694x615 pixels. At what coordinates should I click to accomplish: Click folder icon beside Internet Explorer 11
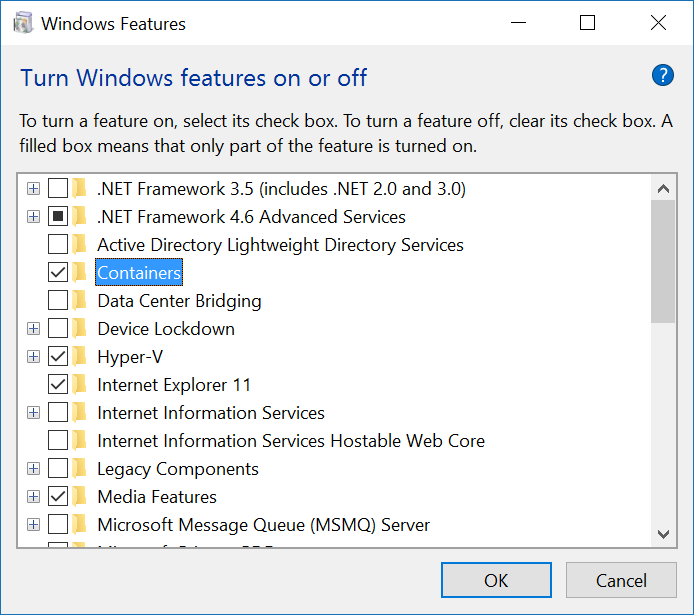click(x=79, y=384)
